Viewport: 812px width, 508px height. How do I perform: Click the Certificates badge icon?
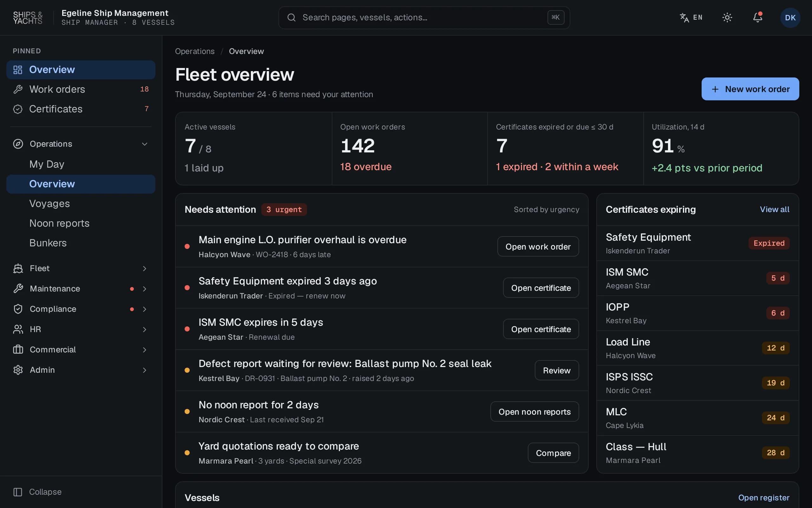coord(18,109)
